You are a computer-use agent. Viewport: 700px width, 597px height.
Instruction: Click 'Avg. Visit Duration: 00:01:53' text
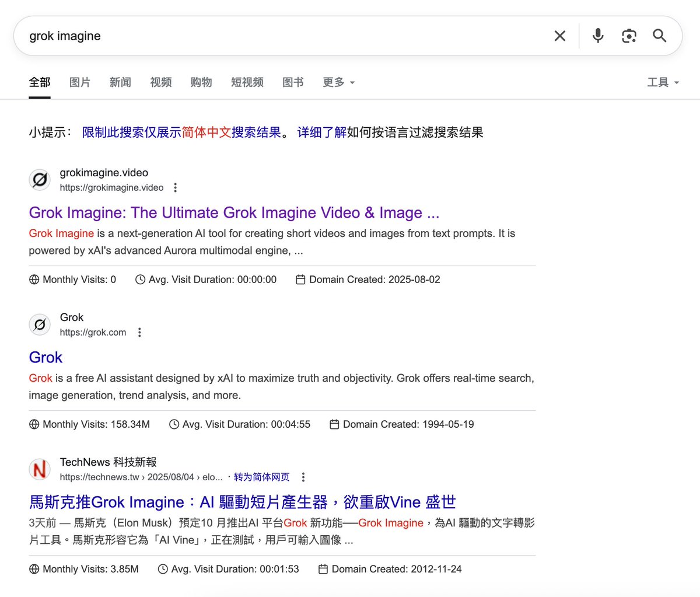click(x=235, y=569)
